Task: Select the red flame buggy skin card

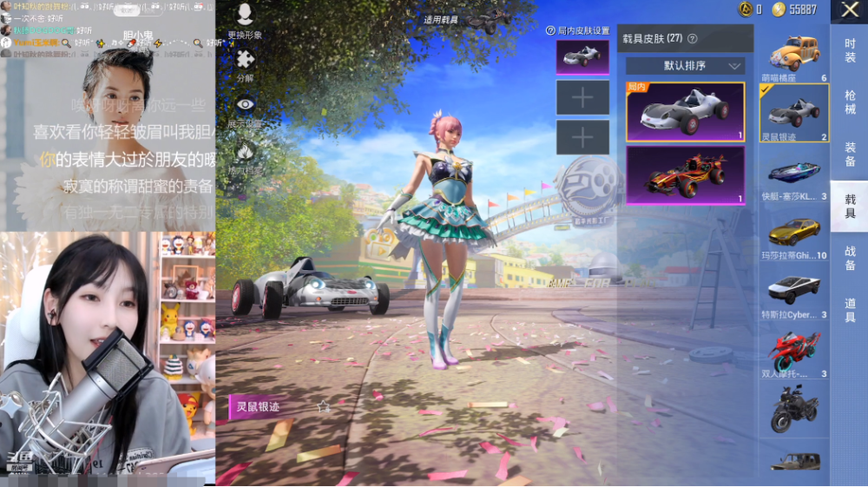Action: pos(686,174)
